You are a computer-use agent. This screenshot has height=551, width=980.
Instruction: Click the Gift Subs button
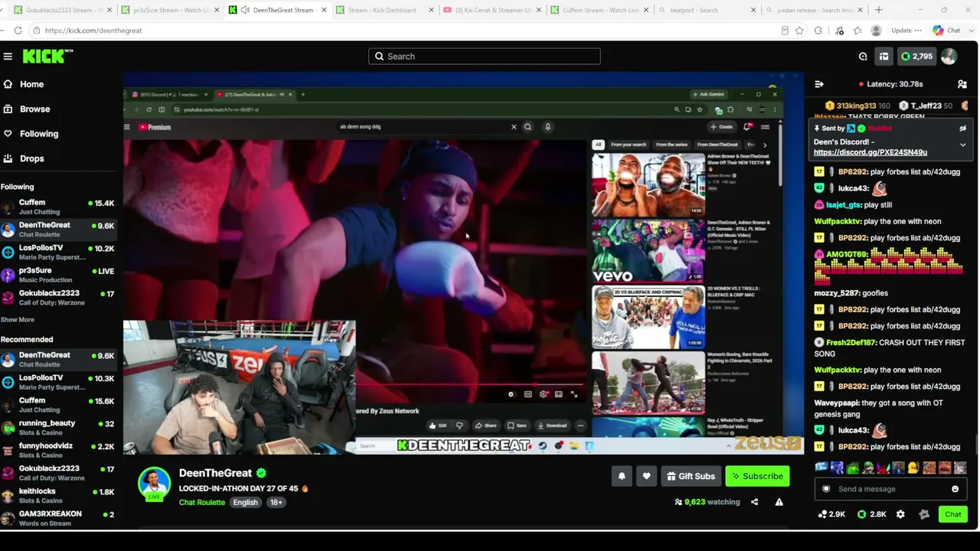click(x=691, y=476)
